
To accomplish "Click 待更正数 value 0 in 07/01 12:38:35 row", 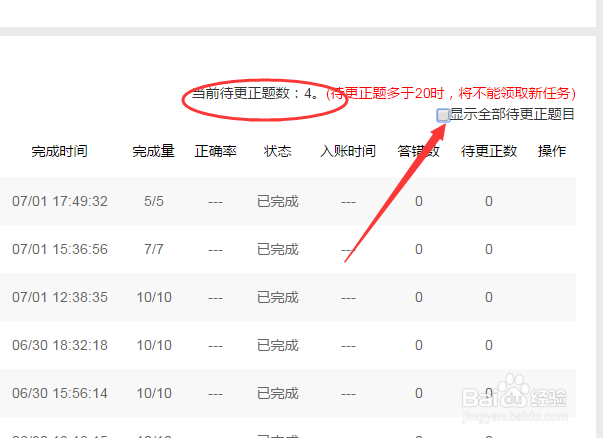I will tap(489, 297).
